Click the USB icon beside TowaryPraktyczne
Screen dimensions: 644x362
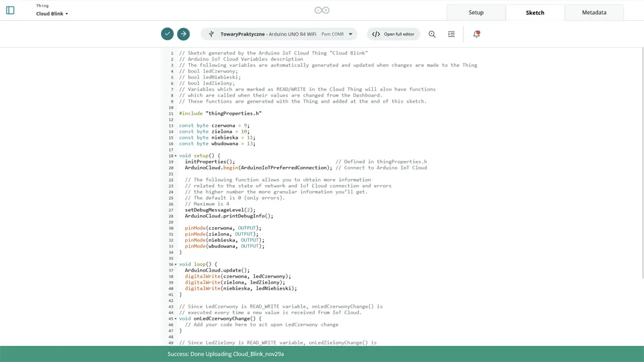(x=211, y=34)
